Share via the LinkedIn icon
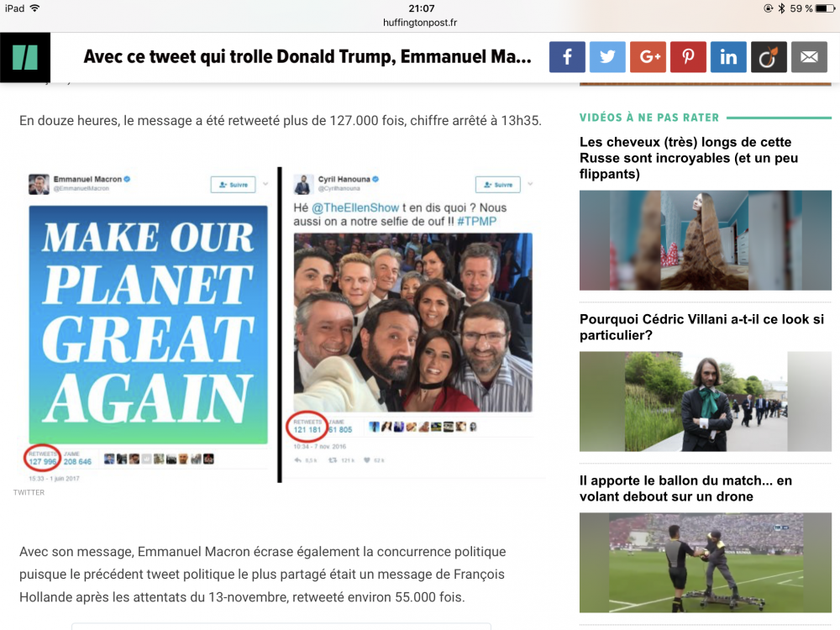This screenshot has height=630, width=840. pos(728,57)
